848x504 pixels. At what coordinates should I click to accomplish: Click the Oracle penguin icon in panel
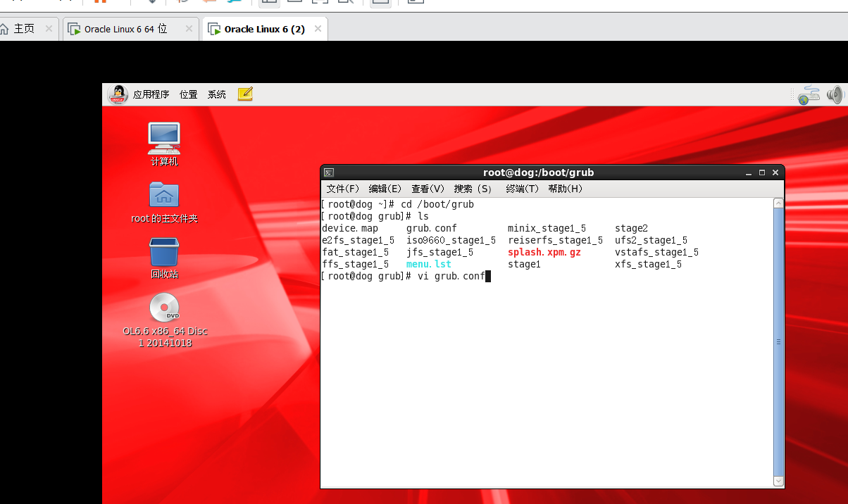[118, 94]
